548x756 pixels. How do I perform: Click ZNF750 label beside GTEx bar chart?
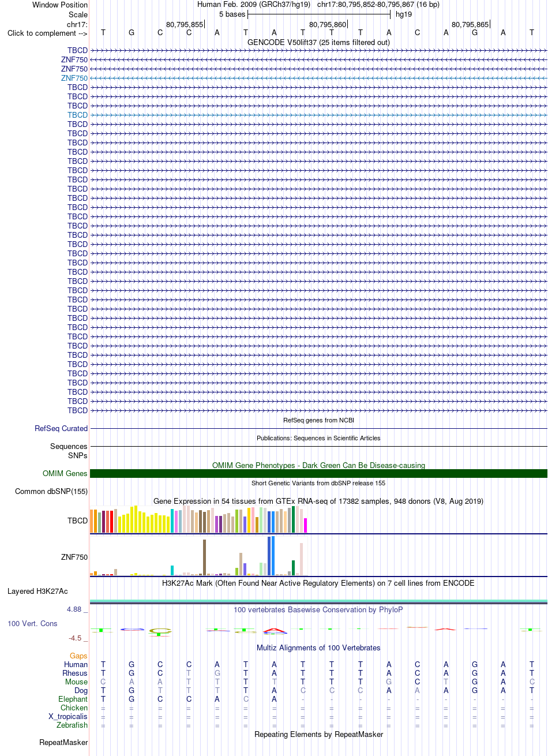pyautogui.click(x=74, y=557)
